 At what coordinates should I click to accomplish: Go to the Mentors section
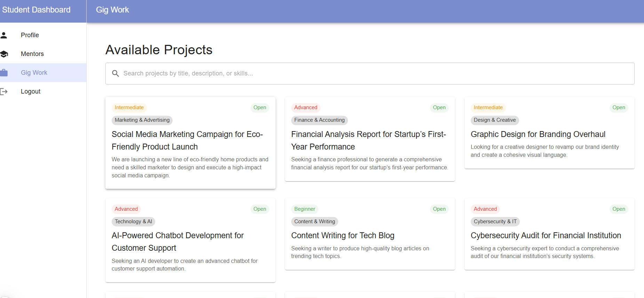click(x=32, y=54)
